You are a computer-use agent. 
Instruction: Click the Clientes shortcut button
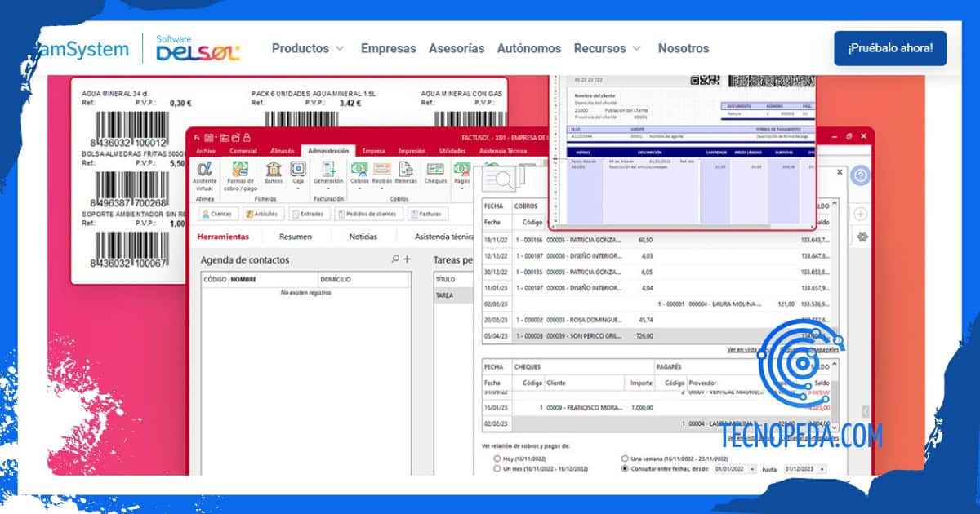218,214
